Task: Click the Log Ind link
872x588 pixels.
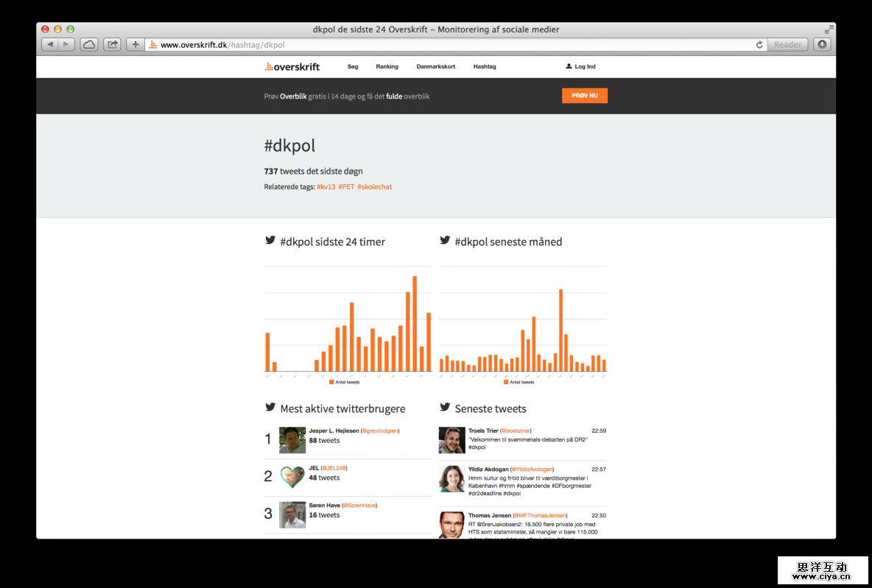Action: click(585, 67)
